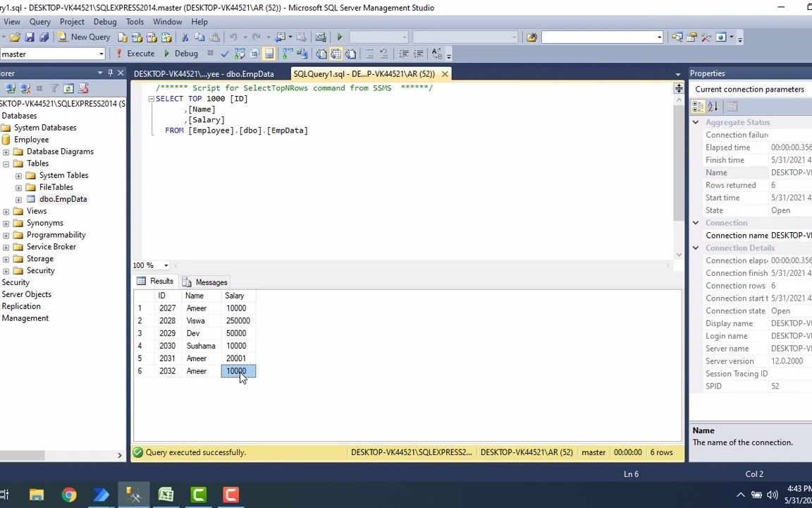The width and height of the screenshot is (812, 508).
Task: Toggle Include Actual Execution Plan
Action: (x=288, y=54)
